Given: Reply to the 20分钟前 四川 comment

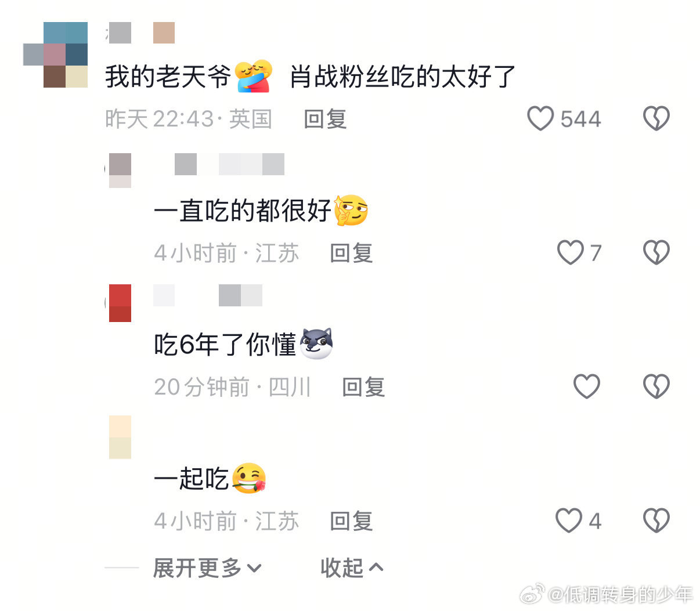Looking at the screenshot, I should pyautogui.click(x=363, y=387).
